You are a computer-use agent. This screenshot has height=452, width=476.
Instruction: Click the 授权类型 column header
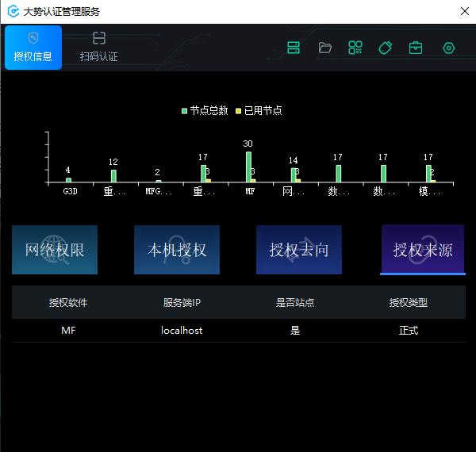(409, 302)
